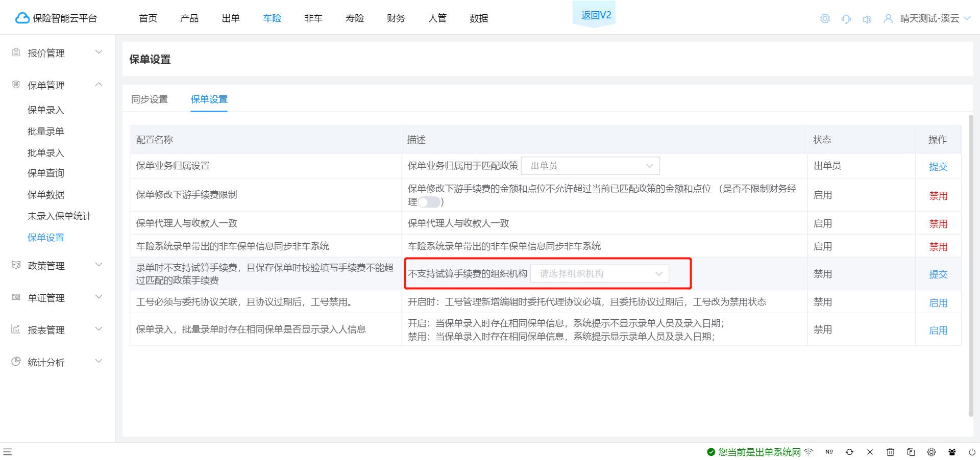
Task: Enable the 保单录入 duplicate entry info row via 启用
Action: (x=938, y=330)
